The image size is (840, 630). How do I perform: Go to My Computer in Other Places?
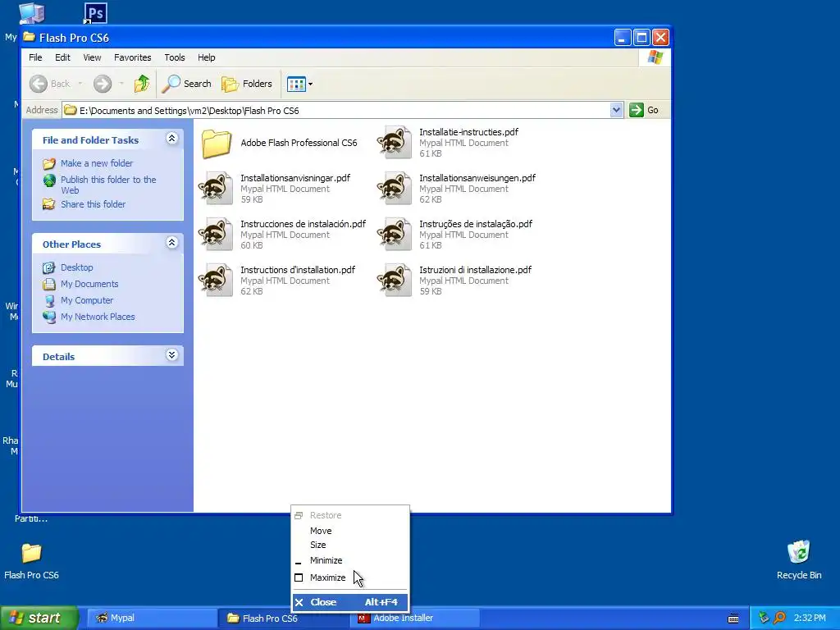point(87,300)
